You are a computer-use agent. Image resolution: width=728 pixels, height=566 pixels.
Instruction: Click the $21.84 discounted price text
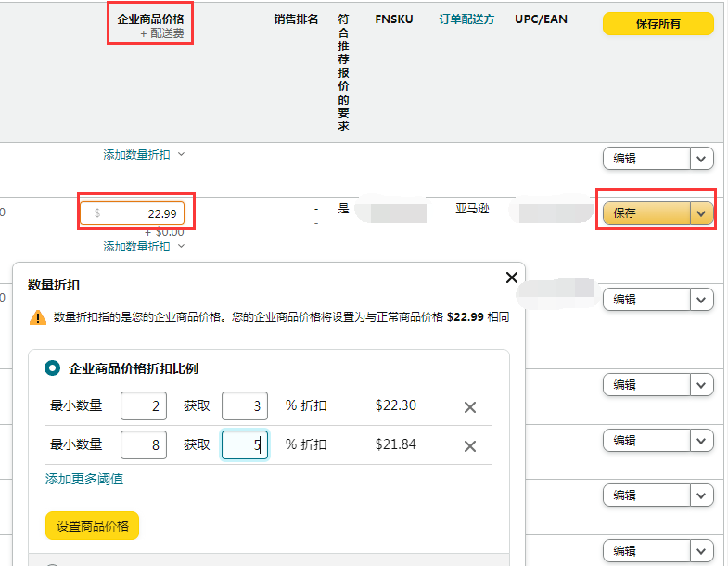coord(396,444)
